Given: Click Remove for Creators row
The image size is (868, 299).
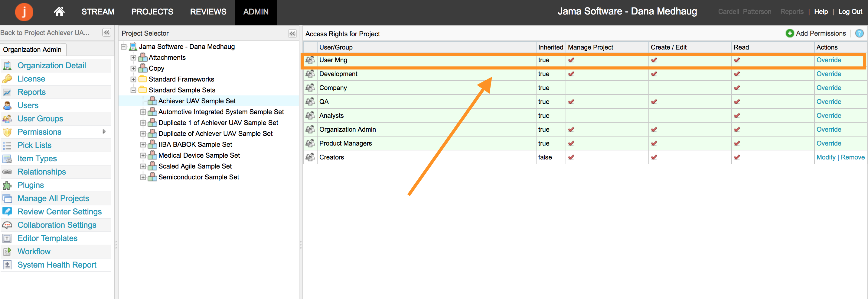Looking at the screenshot, I should click(x=853, y=157).
